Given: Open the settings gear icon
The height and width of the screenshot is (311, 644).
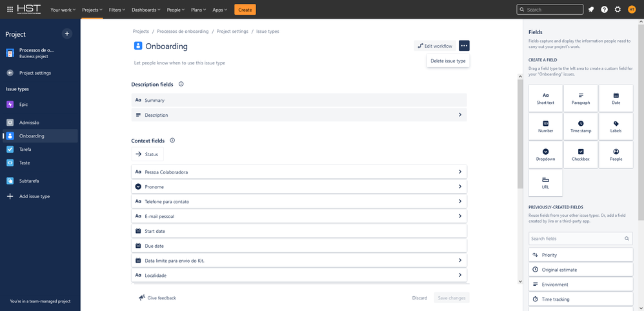Looking at the screenshot, I should tap(618, 10).
